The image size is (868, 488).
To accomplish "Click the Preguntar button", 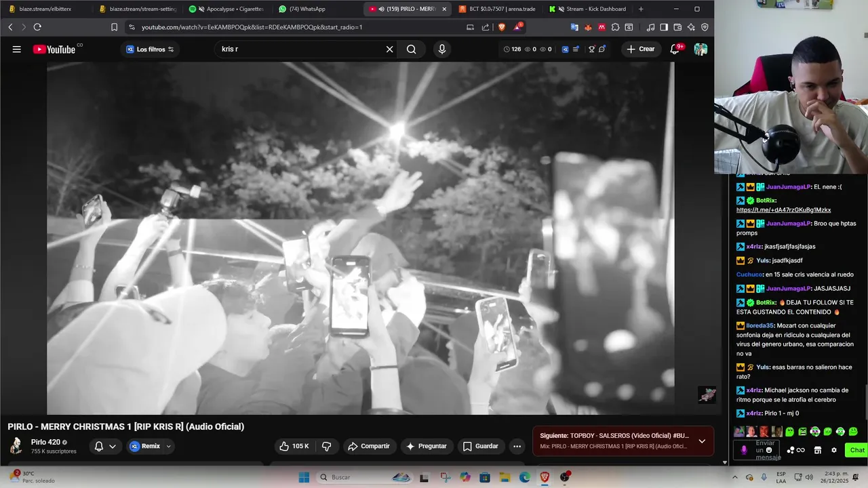I will [426, 446].
